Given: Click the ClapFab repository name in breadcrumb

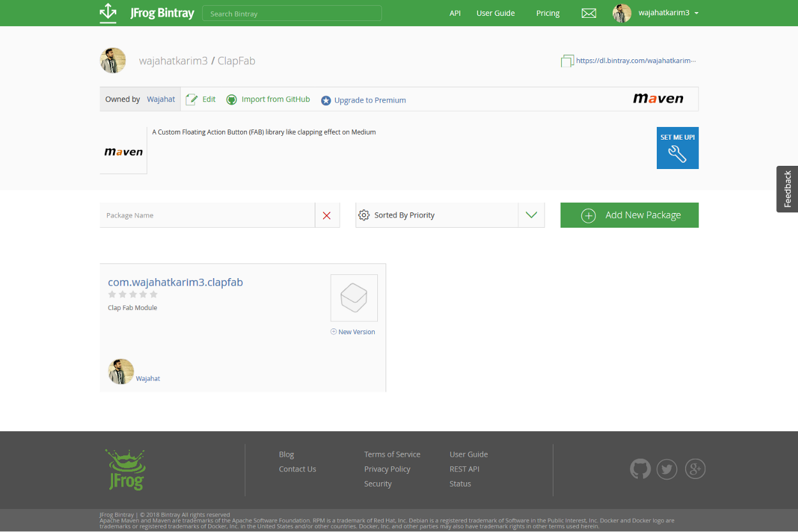Looking at the screenshot, I should click(x=236, y=61).
